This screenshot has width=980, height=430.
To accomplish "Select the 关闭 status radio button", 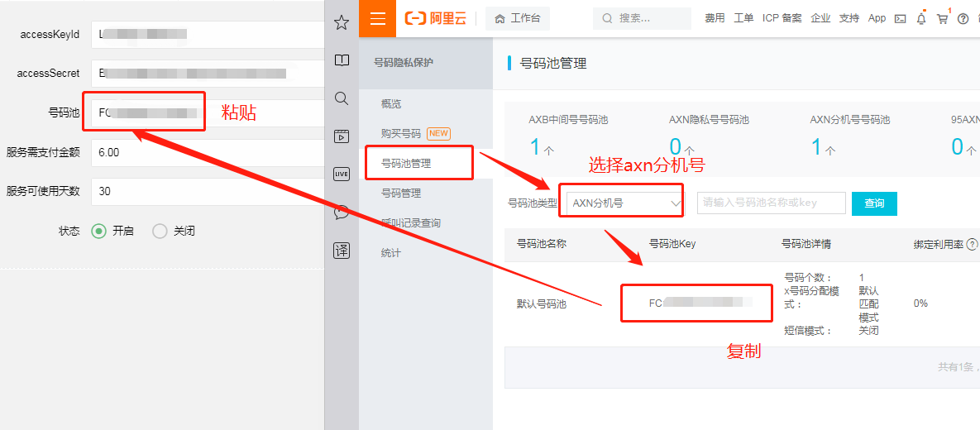I will pos(160,232).
